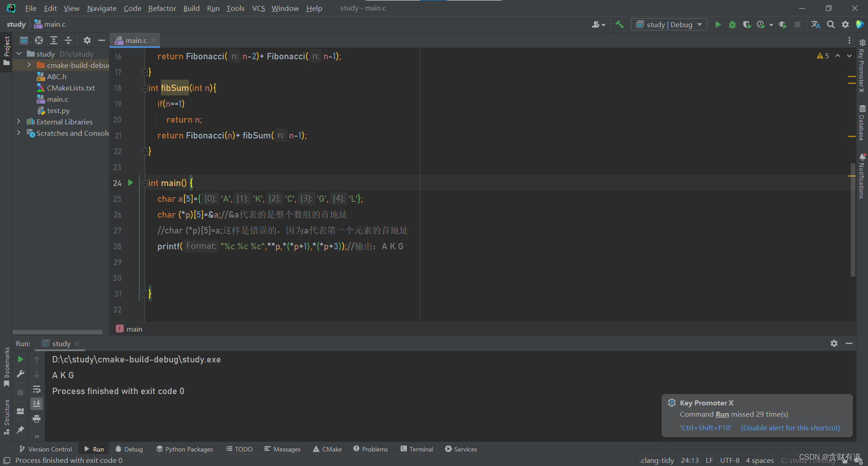The width and height of the screenshot is (868, 466).
Task: Rerun study in Run panel
Action: [x=20, y=359]
